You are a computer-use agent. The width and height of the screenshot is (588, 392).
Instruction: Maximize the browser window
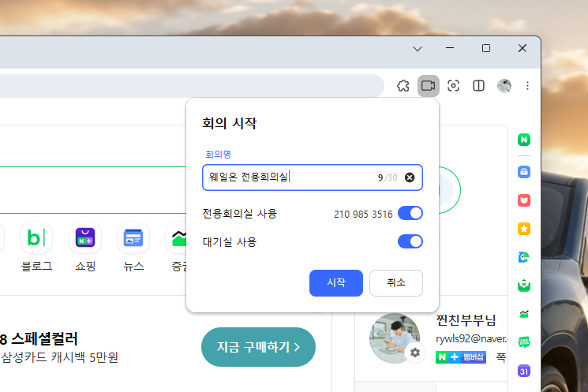[486, 48]
